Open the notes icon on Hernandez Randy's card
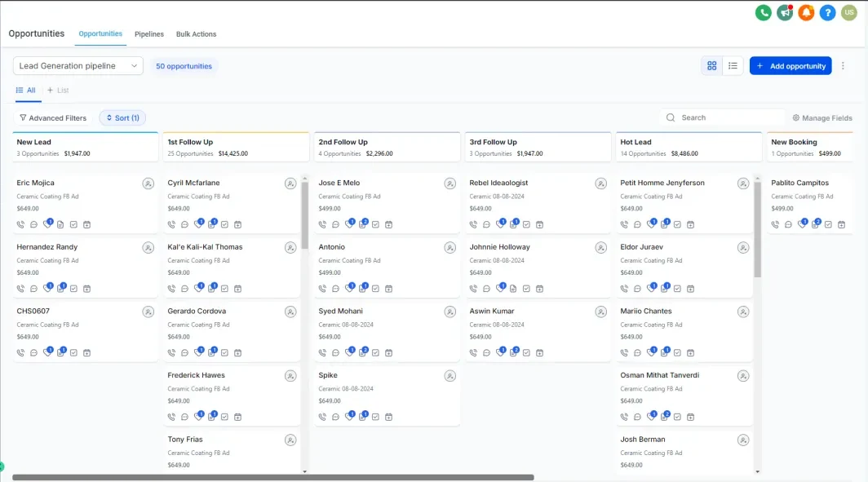 point(60,289)
